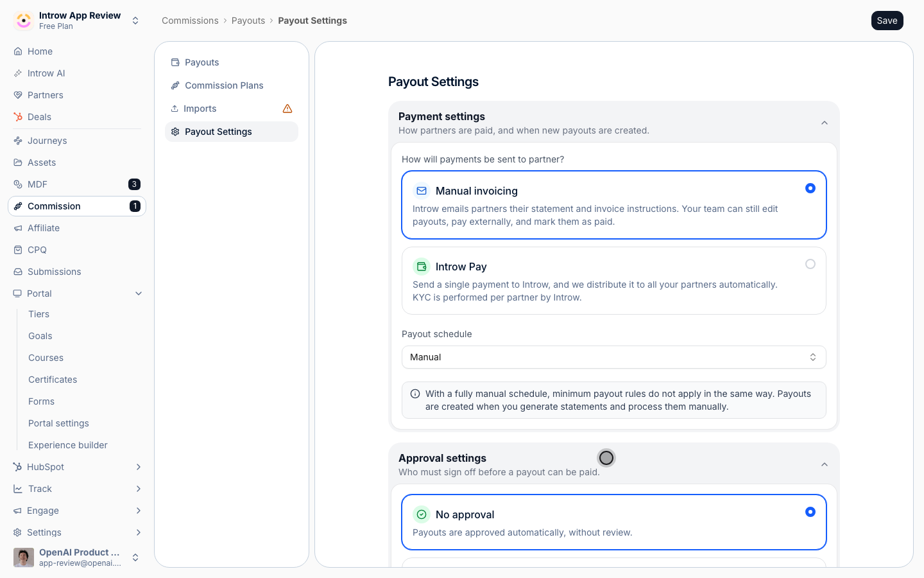Image resolution: width=924 pixels, height=578 pixels.
Task: Expand the Settings submenu chevron
Action: point(139,532)
